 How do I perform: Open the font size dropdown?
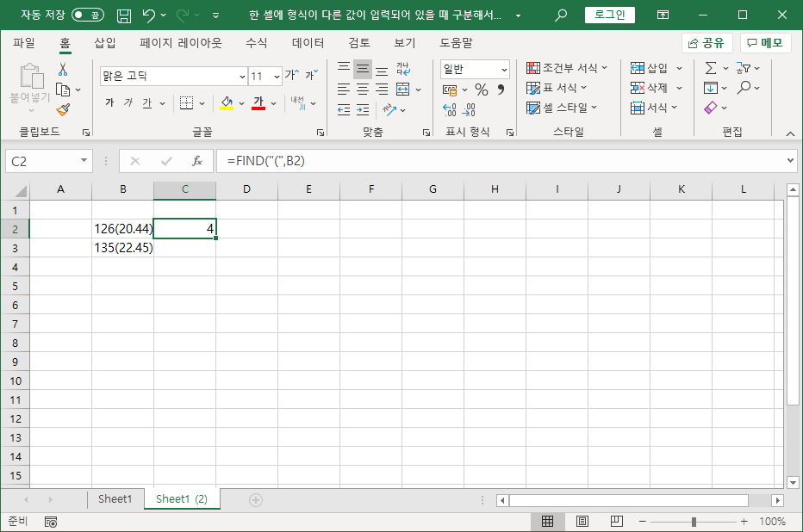pyautogui.click(x=277, y=77)
